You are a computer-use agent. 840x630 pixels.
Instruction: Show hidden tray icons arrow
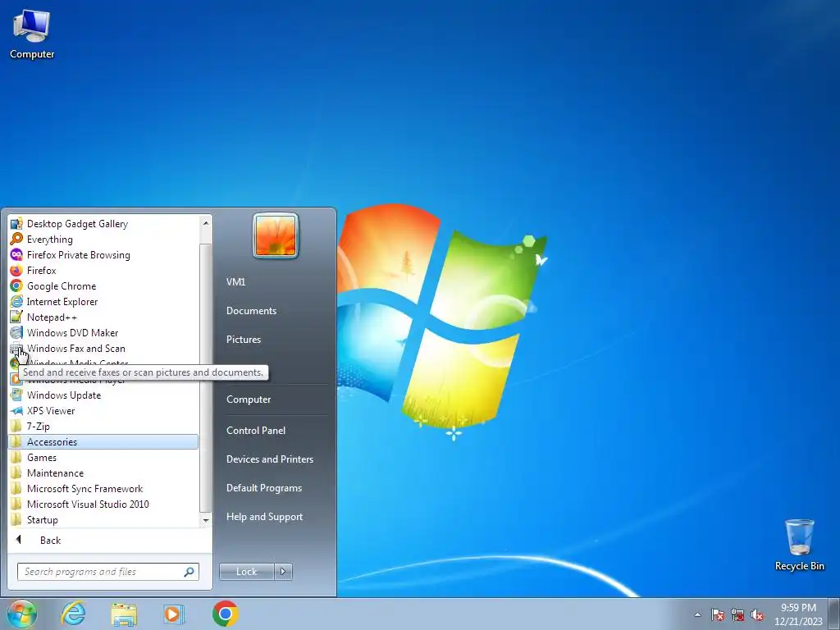click(697, 614)
